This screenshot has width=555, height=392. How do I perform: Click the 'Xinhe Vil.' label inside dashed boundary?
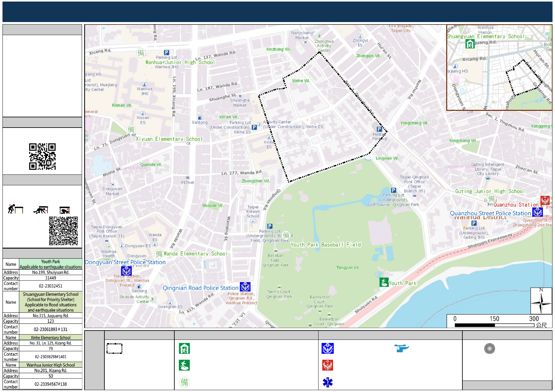click(301, 81)
